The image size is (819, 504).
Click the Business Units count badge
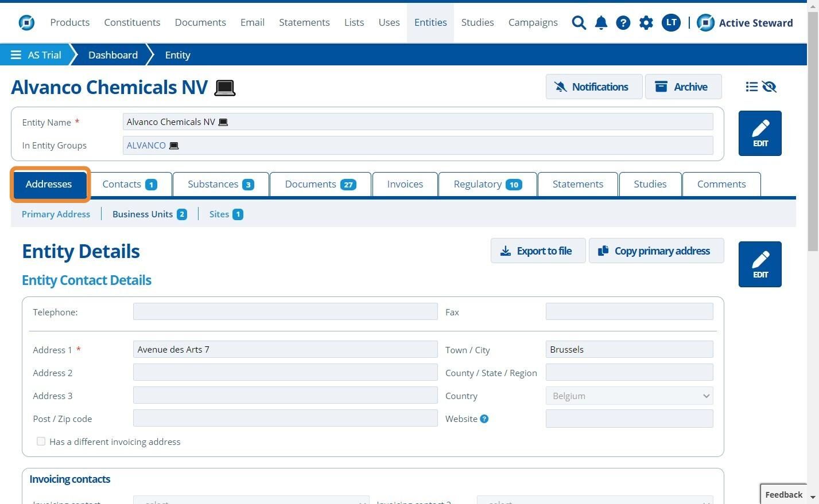(182, 214)
